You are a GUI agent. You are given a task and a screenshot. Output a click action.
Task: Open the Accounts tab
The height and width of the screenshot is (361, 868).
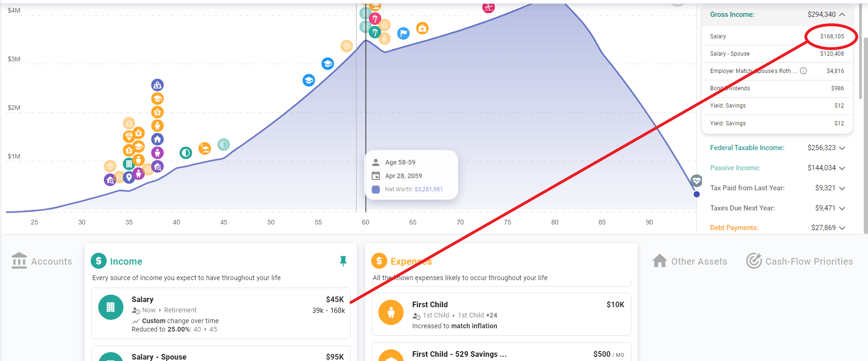coord(42,261)
